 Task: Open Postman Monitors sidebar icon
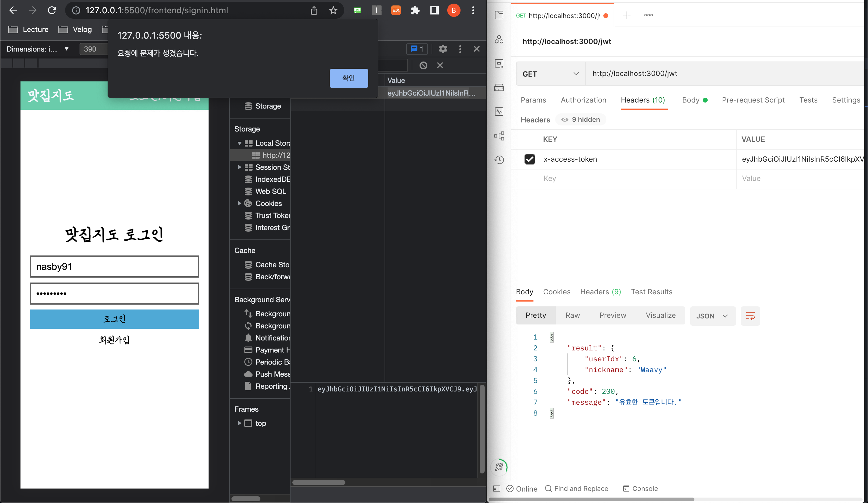point(499,112)
